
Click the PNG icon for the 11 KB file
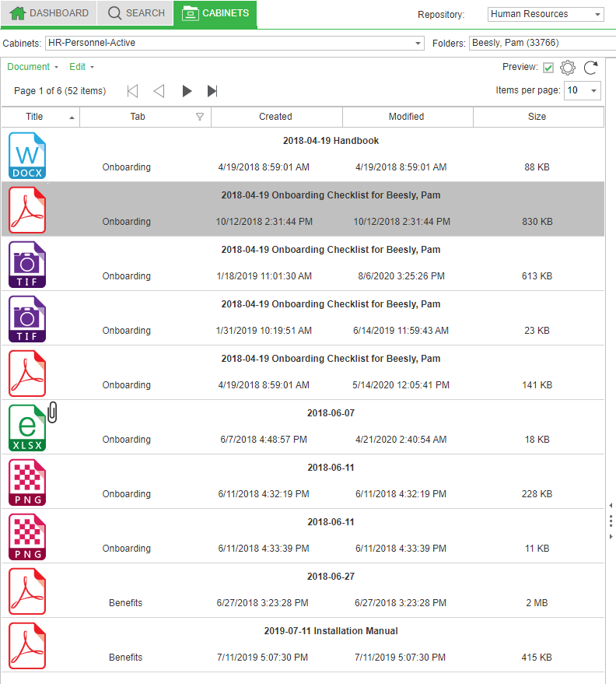click(27, 537)
